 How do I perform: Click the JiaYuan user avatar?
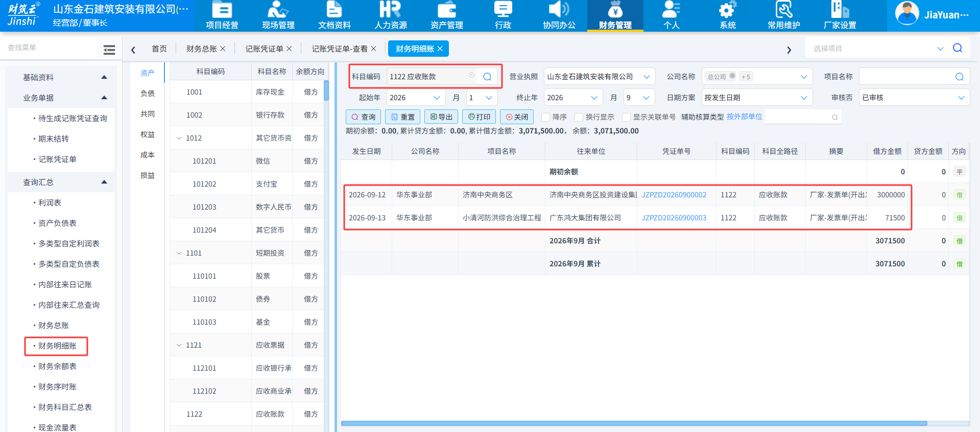(x=907, y=14)
